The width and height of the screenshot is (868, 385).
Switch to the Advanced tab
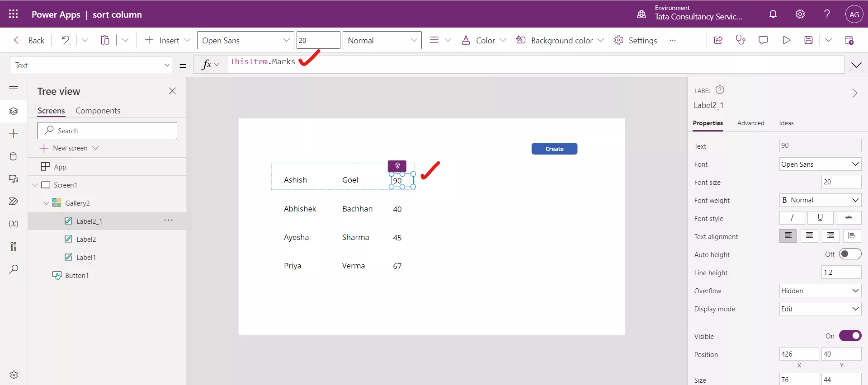750,123
